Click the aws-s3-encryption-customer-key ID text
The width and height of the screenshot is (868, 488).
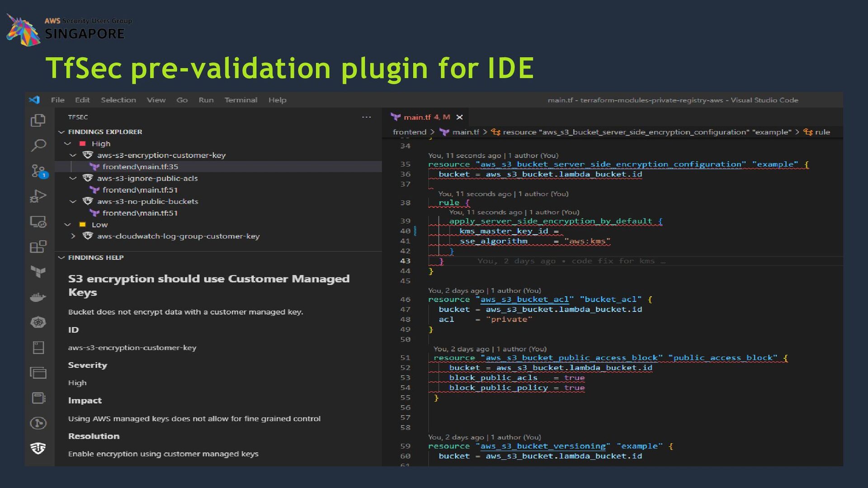pos(132,347)
